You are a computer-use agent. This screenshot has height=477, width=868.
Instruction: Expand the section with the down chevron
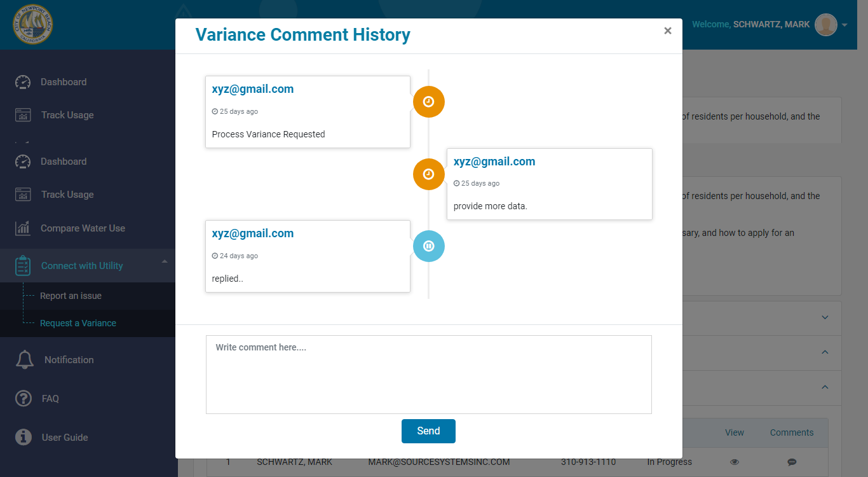[x=825, y=317]
